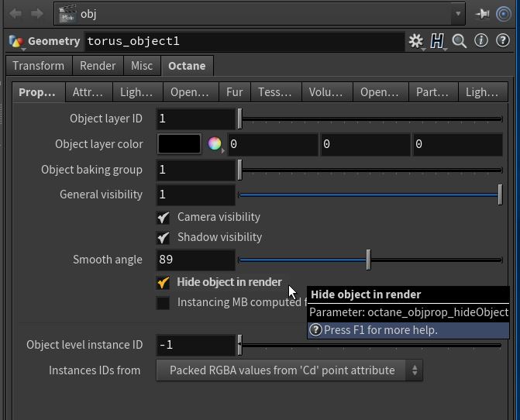Open node help with the question icon

(x=503, y=40)
